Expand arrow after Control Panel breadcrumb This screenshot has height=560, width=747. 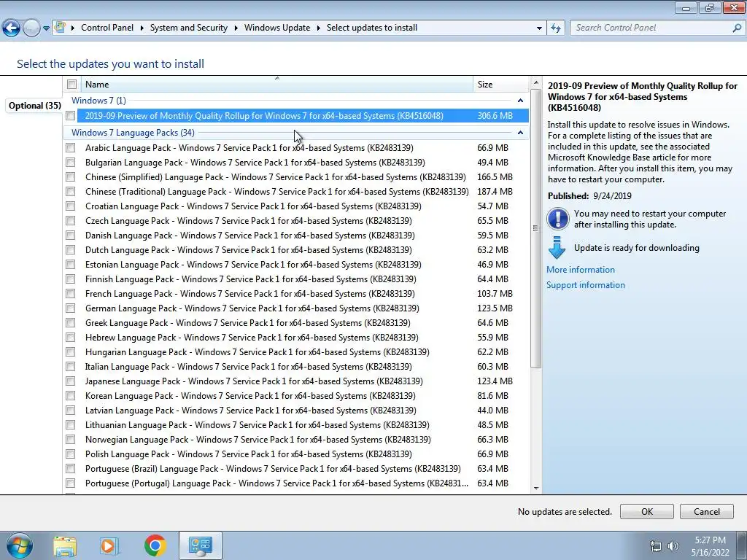point(142,28)
